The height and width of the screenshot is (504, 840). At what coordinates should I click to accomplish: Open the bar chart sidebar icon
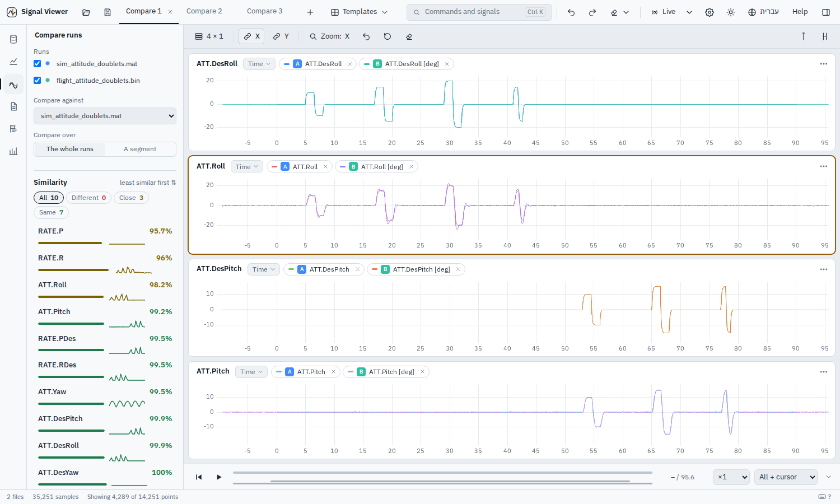coord(13,151)
